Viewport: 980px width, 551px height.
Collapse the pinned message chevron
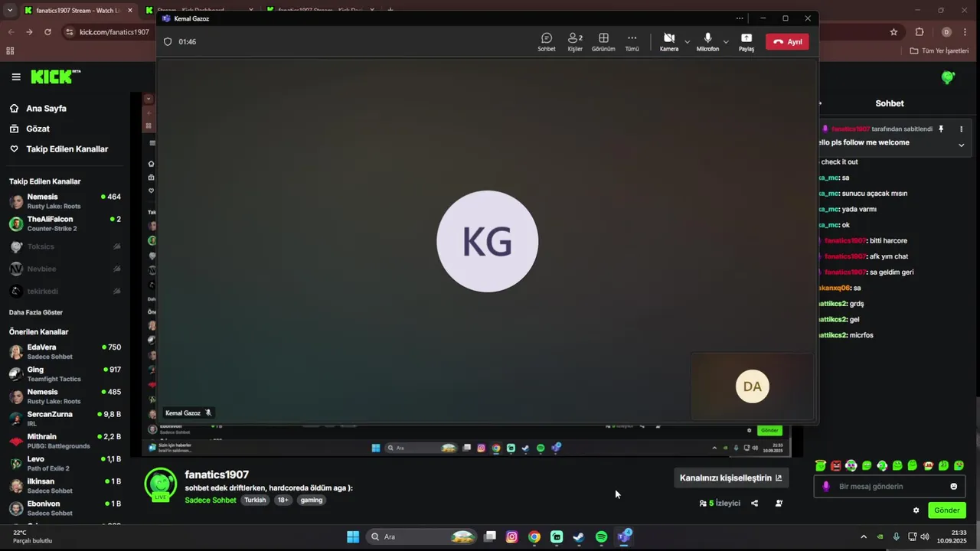pos(962,145)
